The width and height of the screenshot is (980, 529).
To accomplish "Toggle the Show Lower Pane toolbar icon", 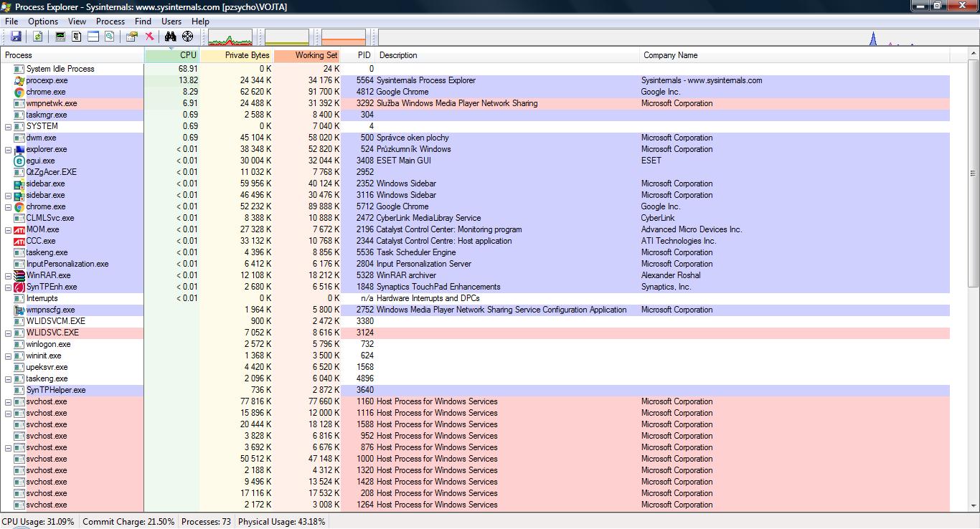I will pos(93,37).
